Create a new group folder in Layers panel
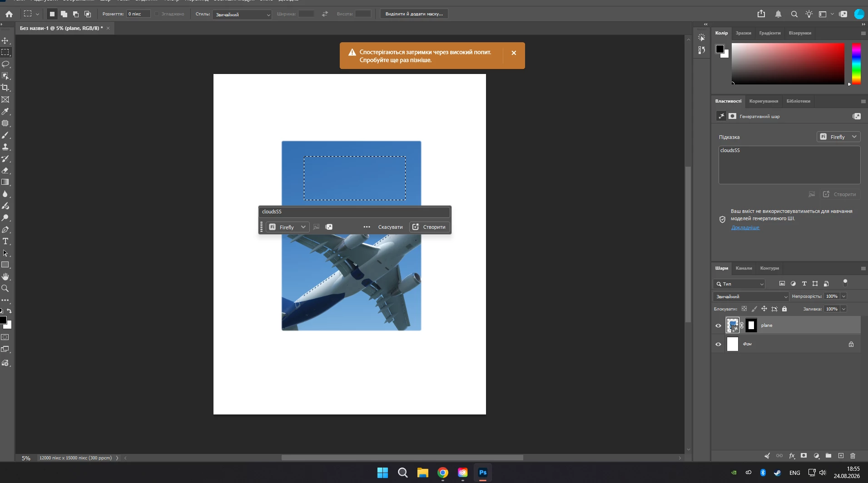Image resolution: width=868 pixels, height=483 pixels. pos(828,456)
